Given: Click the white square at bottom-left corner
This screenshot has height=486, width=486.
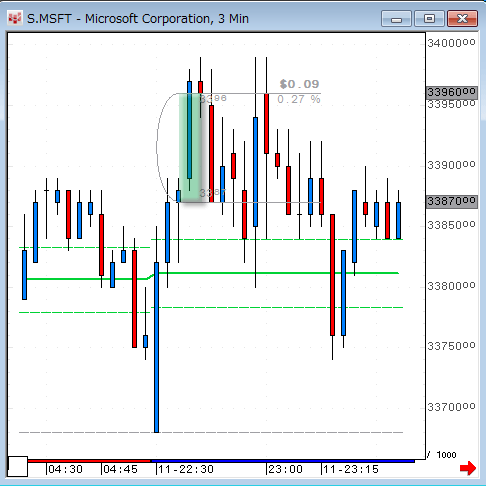Looking at the screenshot, I should [x=18, y=466].
